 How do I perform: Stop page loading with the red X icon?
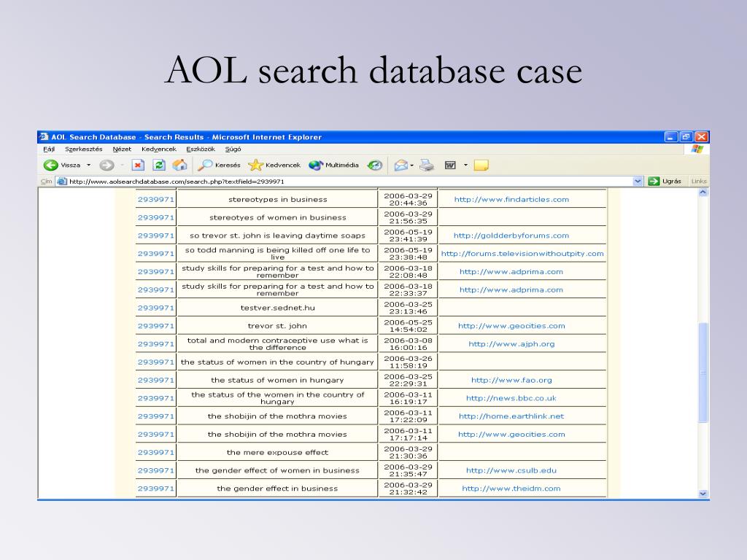point(138,166)
